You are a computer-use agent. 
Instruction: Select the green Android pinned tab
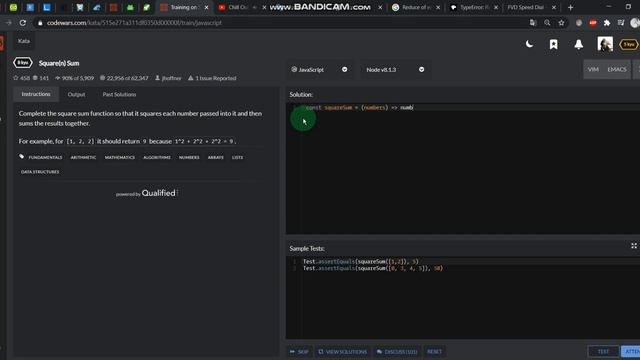coord(130,7)
